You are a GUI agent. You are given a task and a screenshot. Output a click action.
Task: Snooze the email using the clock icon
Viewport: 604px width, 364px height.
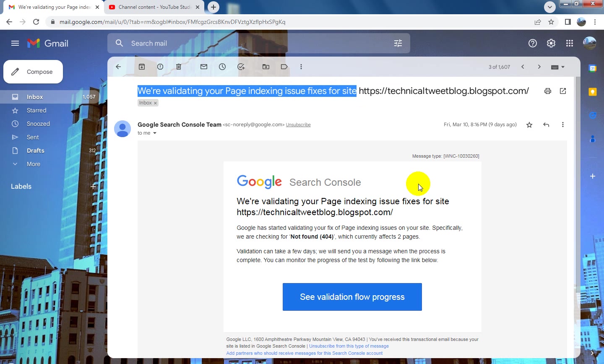222,67
